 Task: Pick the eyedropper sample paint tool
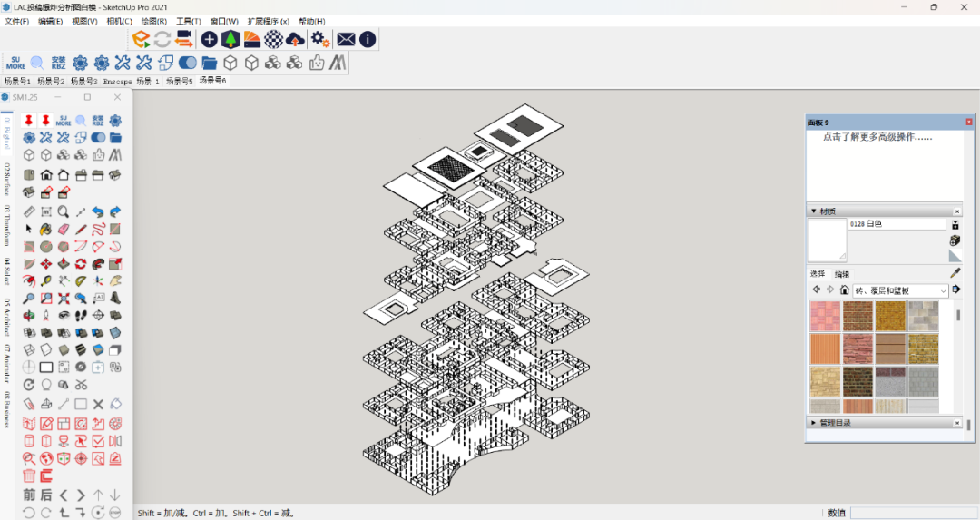point(955,273)
